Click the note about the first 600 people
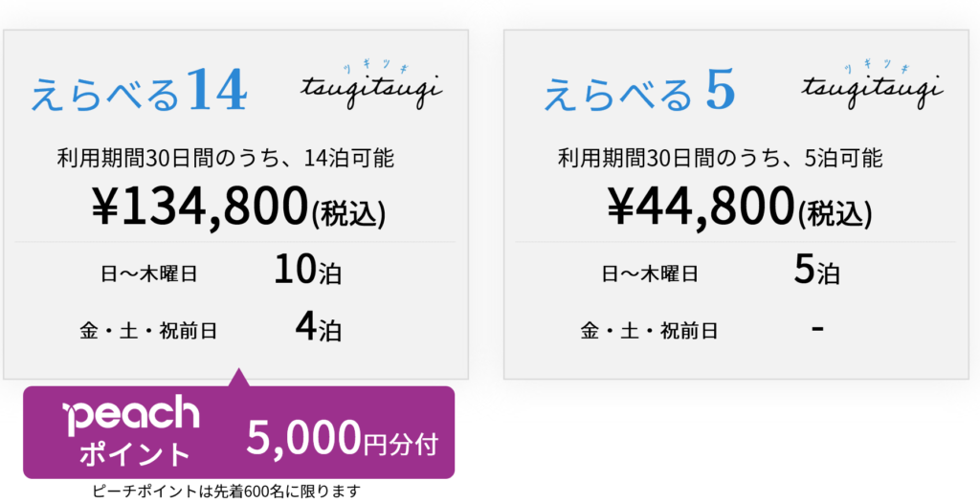 click(x=227, y=492)
